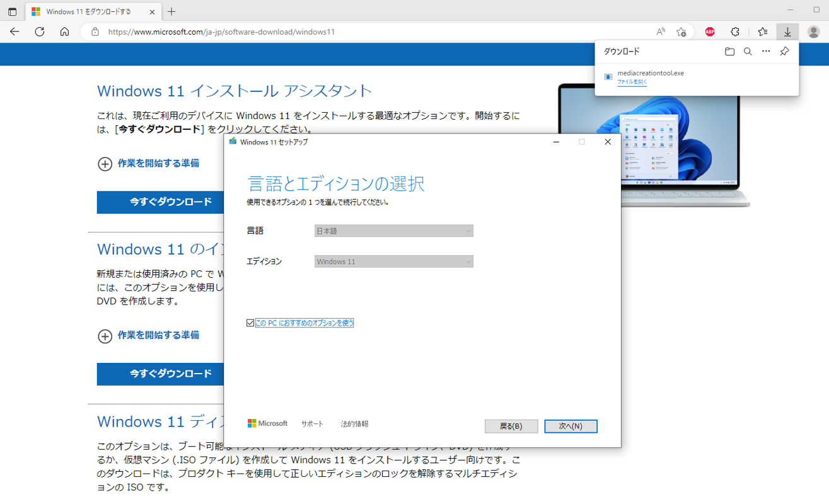Close the Windows 11 をダウンロードする tab
This screenshot has height=504, width=829.
pyautogui.click(x=151, y=11)
